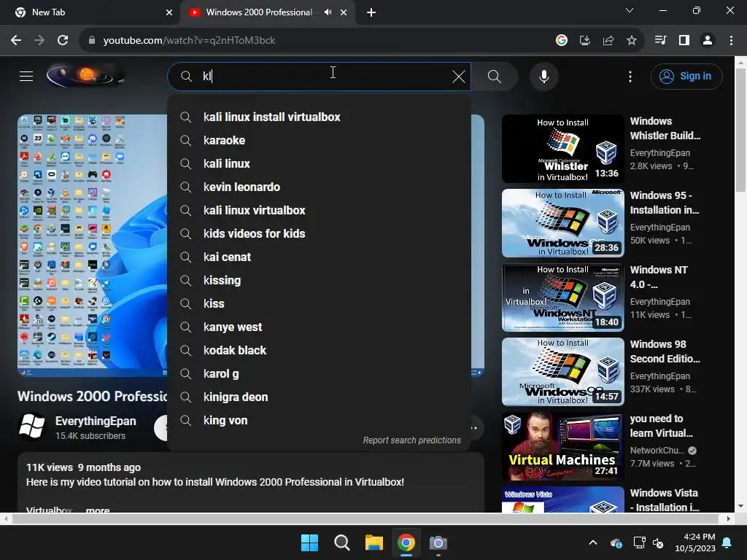The height and width of the screenshot is (560, 747).
Task: Expand the description with "...more"
Action: tap(98, 510)
